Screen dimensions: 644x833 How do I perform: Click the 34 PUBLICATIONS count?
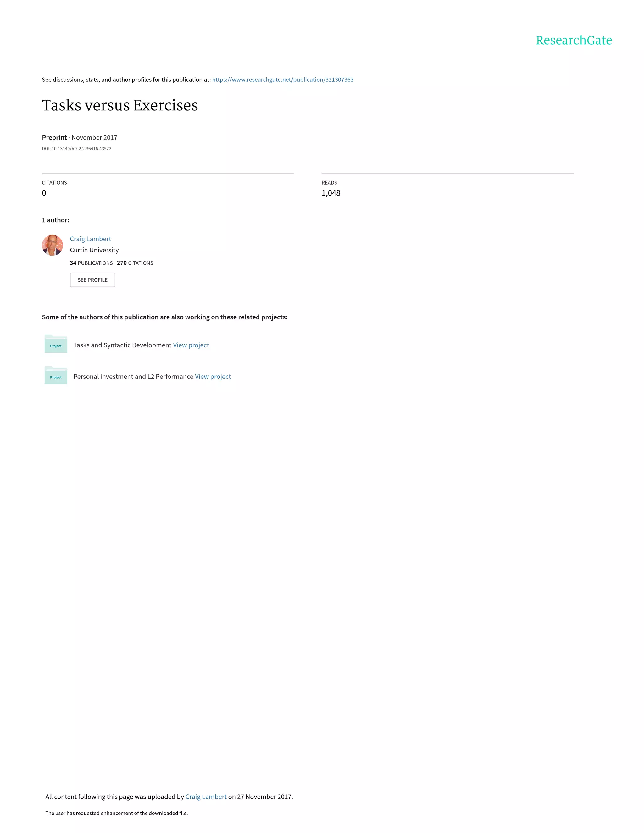pyautogui.click(x=91, y=263)
